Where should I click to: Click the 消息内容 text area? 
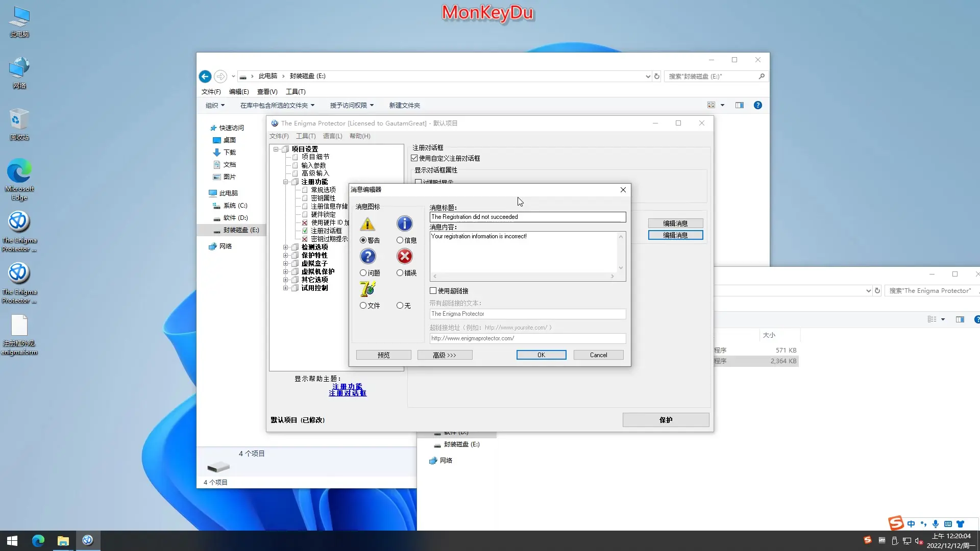click(x=524, y=252)
